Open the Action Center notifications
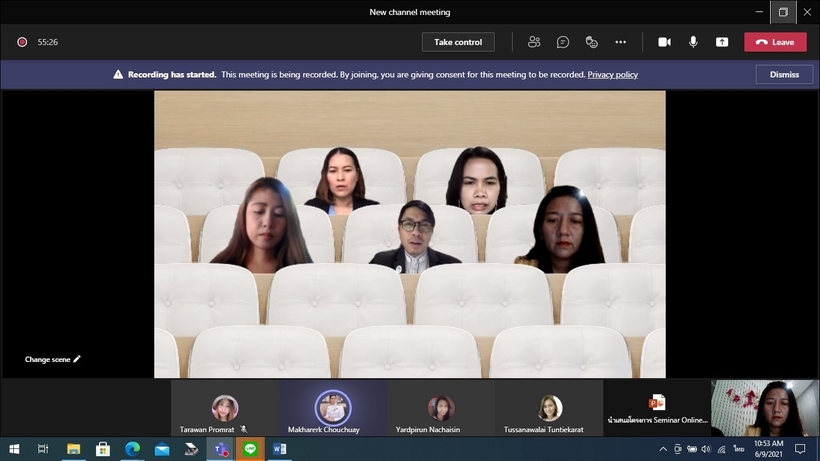820x461 pixels. 800,449
